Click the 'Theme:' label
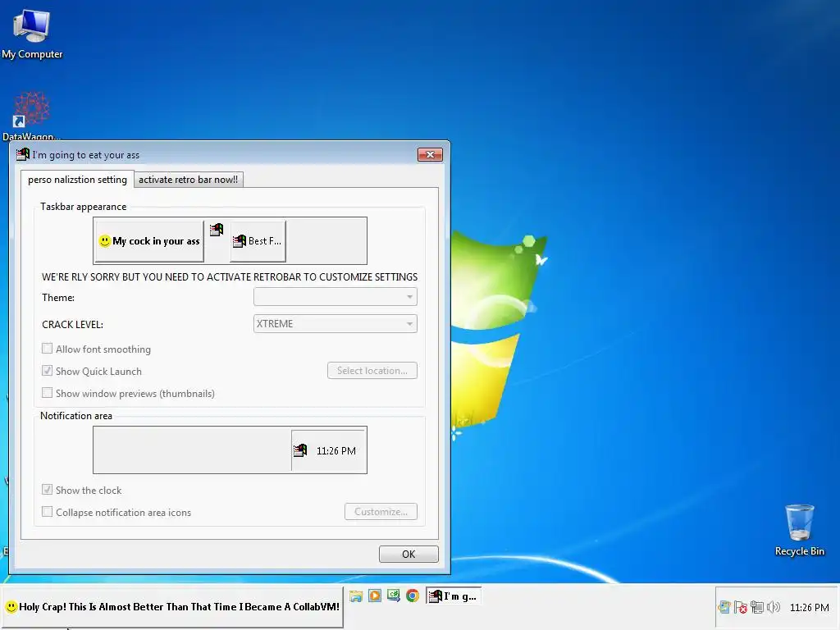Image resolution: width=840 pixels, height=630 pixels. point(58,298)
